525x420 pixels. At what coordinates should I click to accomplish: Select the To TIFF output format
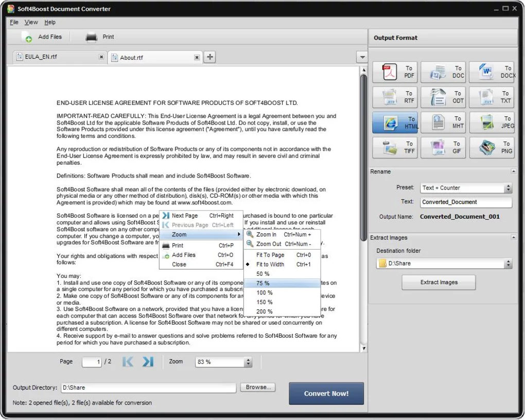click(x=394, y=148)
